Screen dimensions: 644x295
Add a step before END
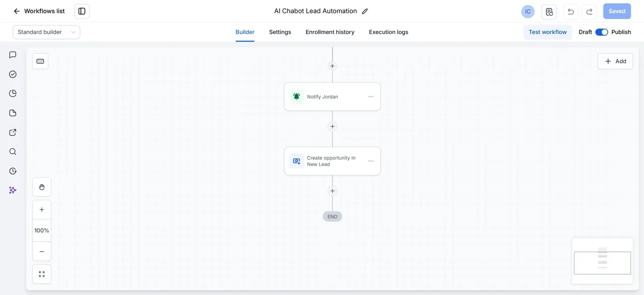tap(332, 191)
